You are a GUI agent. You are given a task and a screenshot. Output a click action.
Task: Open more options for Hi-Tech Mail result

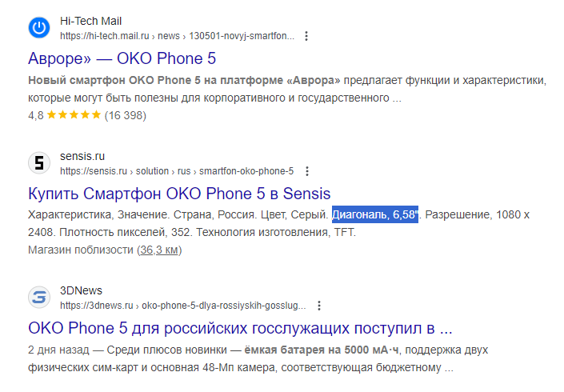[x=306, y=36]
